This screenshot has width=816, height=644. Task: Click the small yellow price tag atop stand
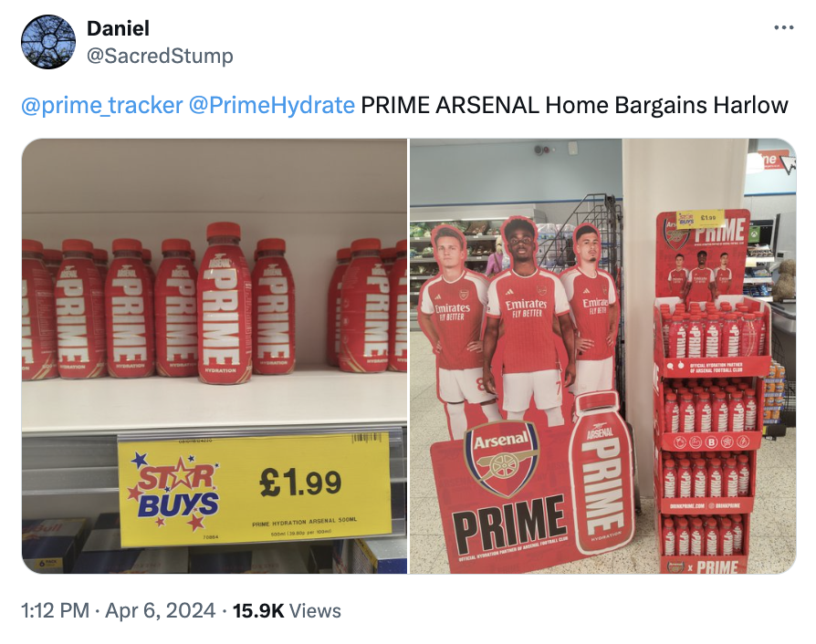point(701,220)
